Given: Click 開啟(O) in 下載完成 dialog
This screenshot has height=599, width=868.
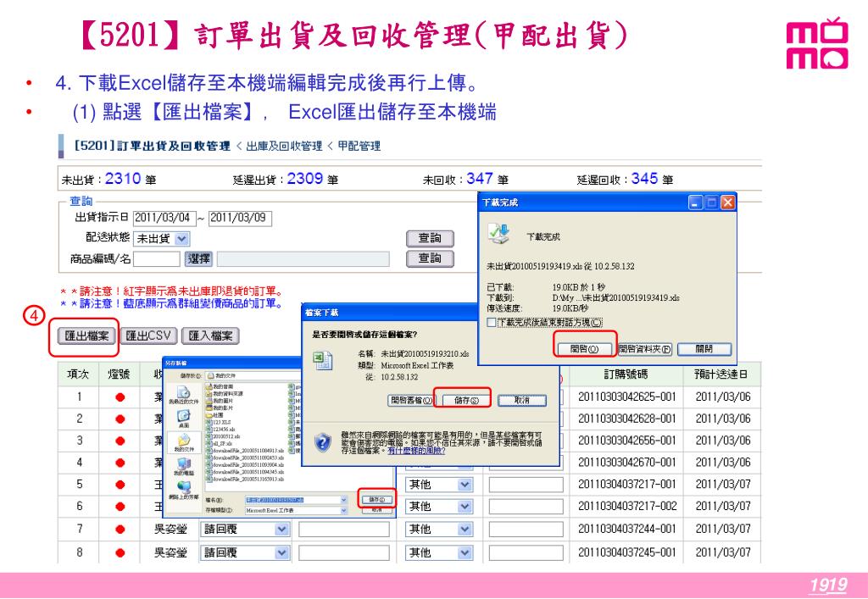Looking at the screenshot, I should (585, 349).
